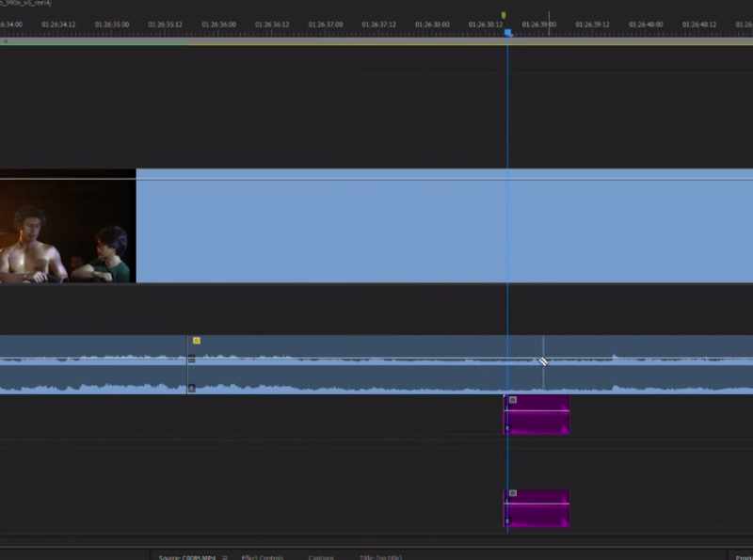Click the yellow fx badge on audio clip
The image size is (753, 560).
click(197, 341)
